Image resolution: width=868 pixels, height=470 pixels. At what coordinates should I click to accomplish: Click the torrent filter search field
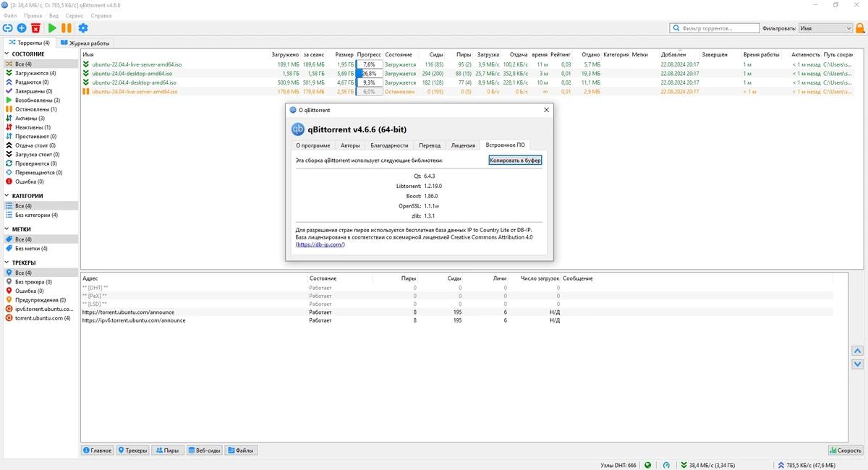714,28
